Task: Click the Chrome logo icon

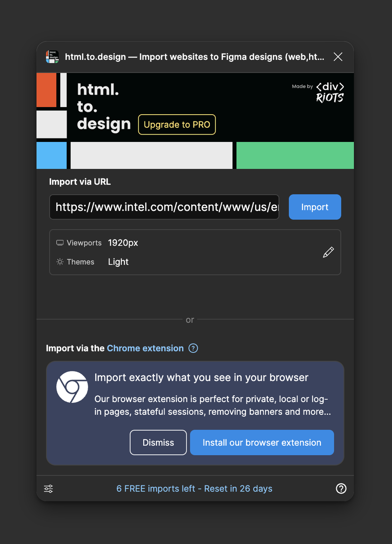Action: coord(72,387)
